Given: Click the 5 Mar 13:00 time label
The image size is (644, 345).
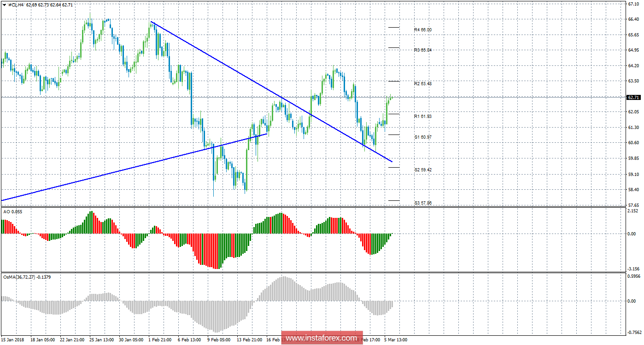Looking at the screenshot, I should click(396, 340).
